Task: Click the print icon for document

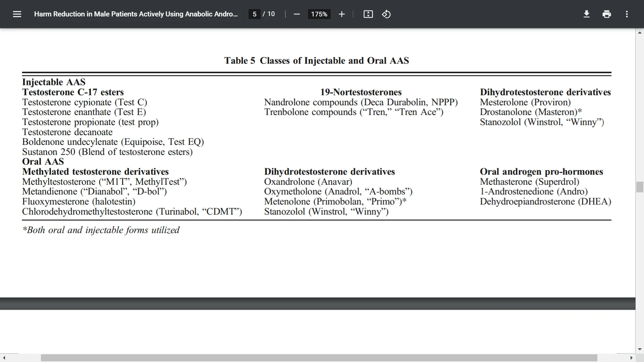Action: (606, 14)
